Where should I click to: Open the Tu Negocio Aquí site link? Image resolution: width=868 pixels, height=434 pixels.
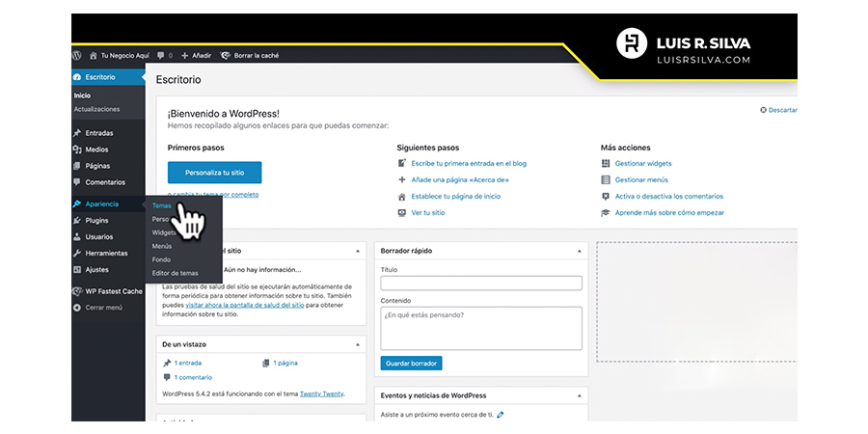120,55
